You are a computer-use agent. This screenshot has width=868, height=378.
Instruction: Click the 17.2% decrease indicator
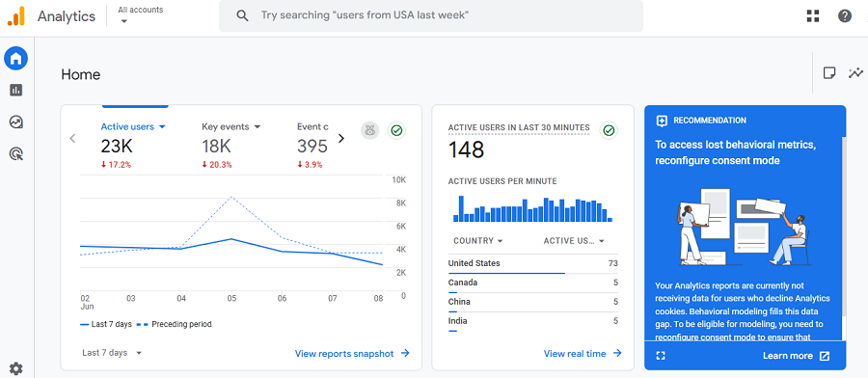116,165
